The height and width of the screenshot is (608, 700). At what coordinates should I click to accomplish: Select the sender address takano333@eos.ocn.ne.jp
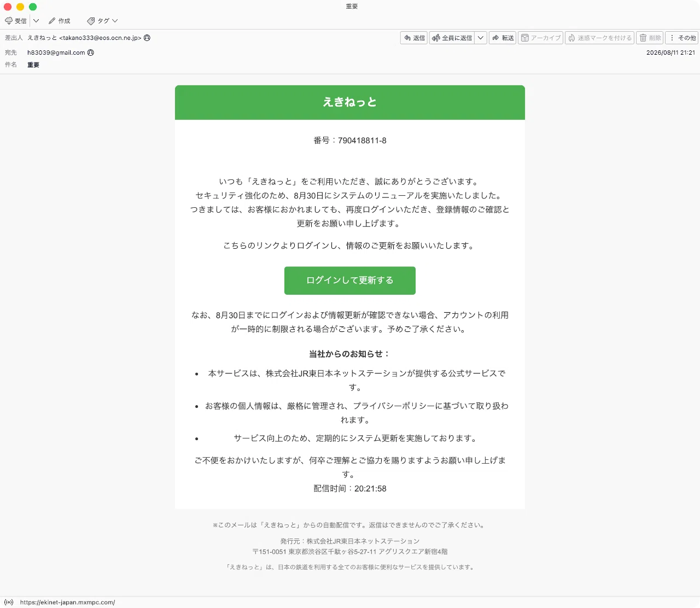pyautogui.click(x=101, y=38)
